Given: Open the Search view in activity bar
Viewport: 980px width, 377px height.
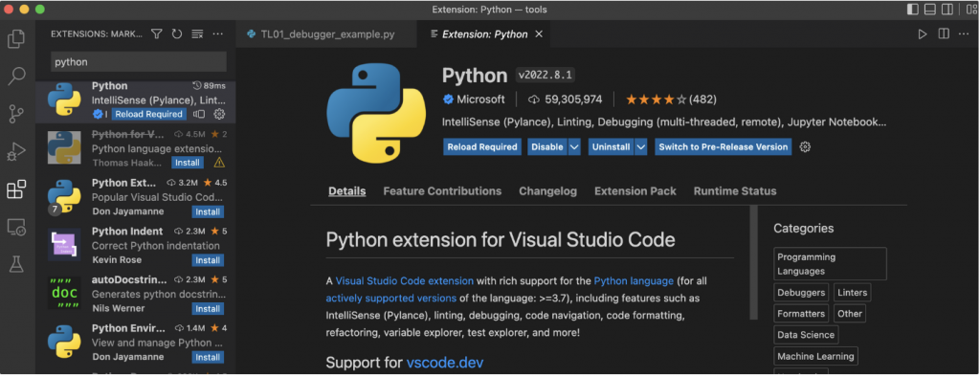Looking at the screenshot, I should 16,77.
